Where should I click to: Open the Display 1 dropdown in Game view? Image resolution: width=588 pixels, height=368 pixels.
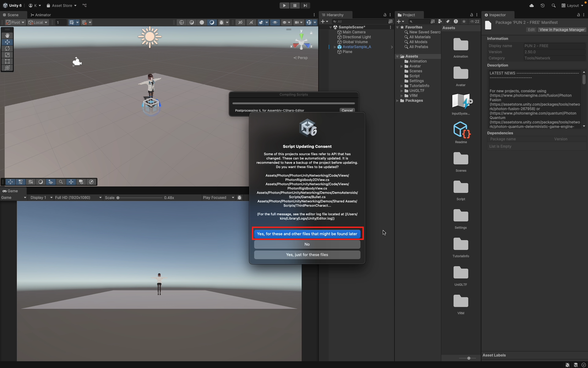41,197
